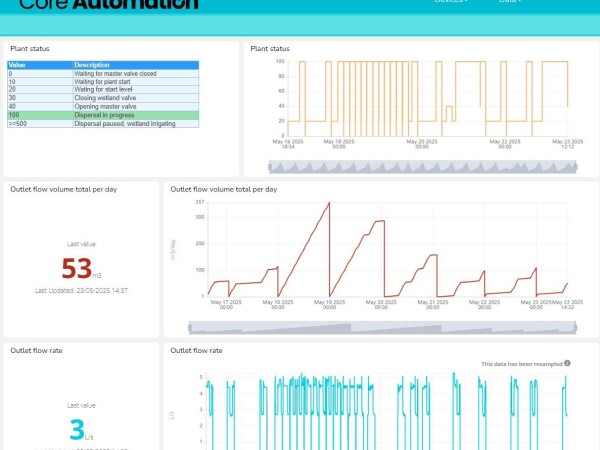Grab left handle of Plant status range slider

click(270, 167)
